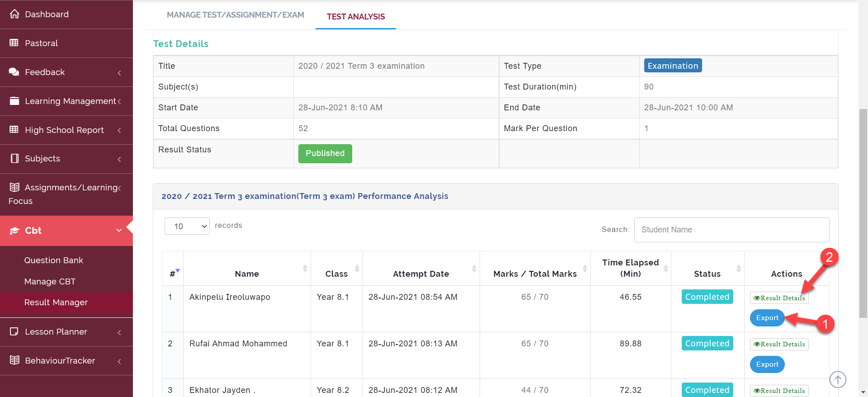Screen dimensions: 868x397
Task: Click the Assignments/Learning Focus book icon
Action: click(14, 187)
